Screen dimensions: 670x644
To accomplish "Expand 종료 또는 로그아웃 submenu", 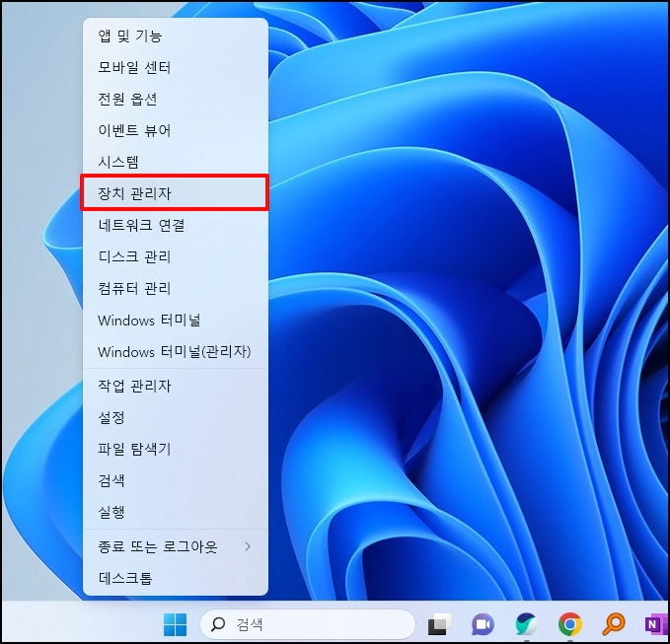I will [x=176, y=546].
